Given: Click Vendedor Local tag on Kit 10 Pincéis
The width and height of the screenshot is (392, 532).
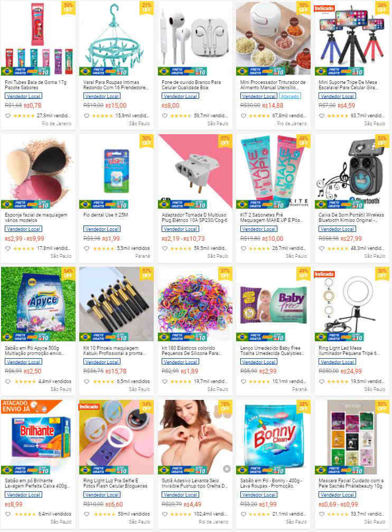Looking at the screenshot, I should pyautogui.click(x=102, y=362).
